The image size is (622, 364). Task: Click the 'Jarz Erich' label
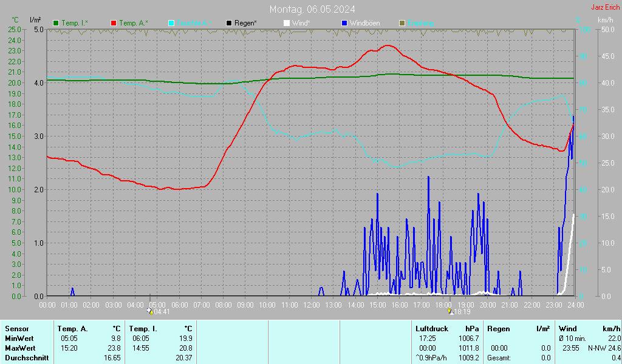pos(606,7)
